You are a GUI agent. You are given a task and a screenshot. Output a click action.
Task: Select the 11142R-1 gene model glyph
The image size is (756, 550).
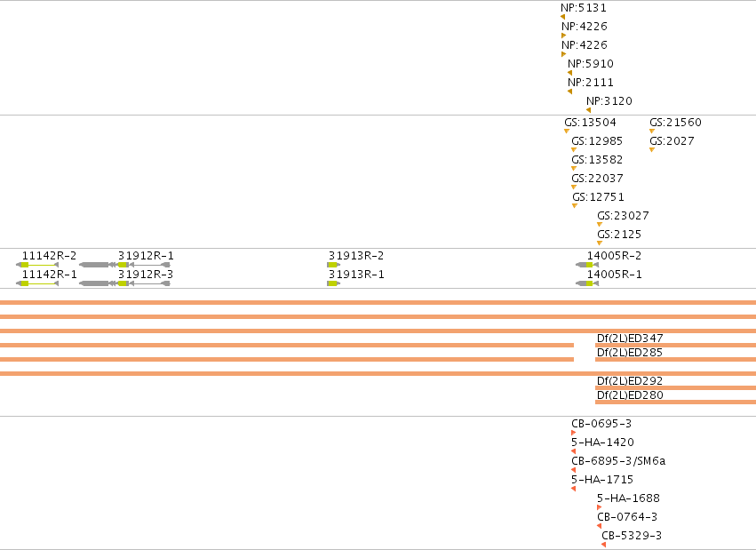(x=37, y=283)
